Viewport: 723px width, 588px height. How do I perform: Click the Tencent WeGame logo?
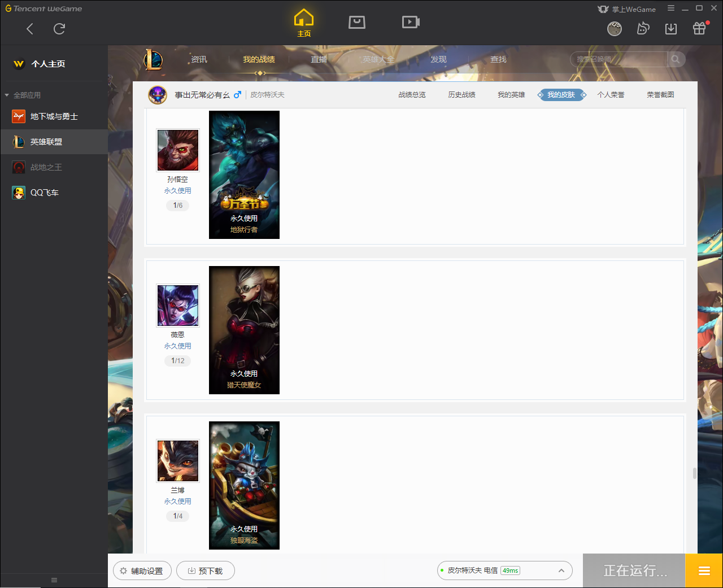coord(43,8)
